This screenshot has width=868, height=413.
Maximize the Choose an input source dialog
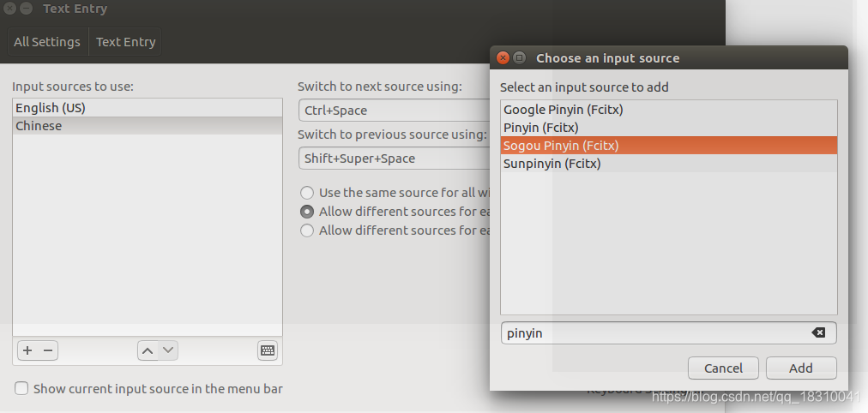coord(519,57)
